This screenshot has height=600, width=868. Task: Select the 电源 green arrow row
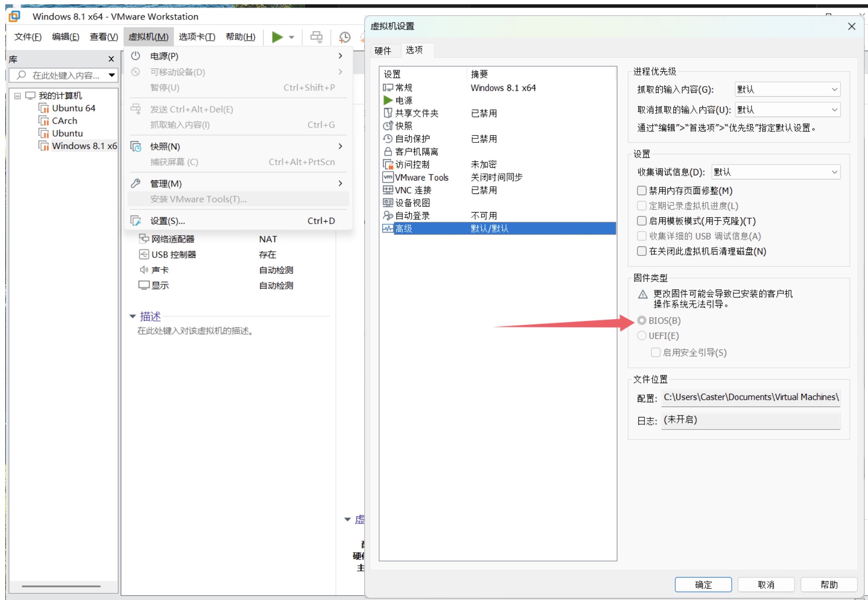(x=388, y=100)
